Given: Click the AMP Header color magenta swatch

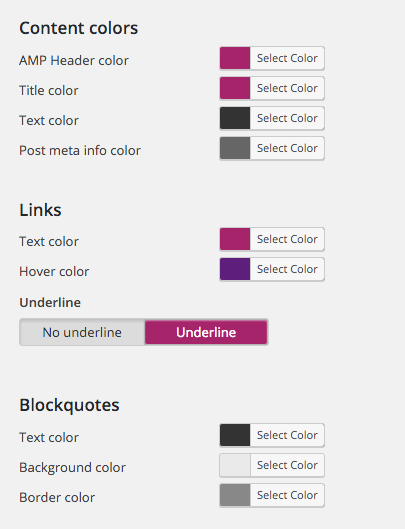Looking at the screenshot, I should 235,58.
